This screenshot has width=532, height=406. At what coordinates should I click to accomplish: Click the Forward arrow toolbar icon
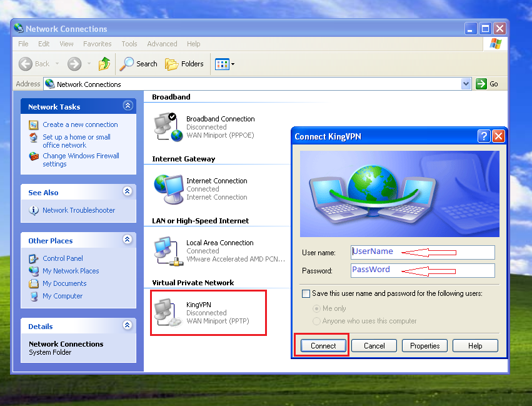pos(74,64)
